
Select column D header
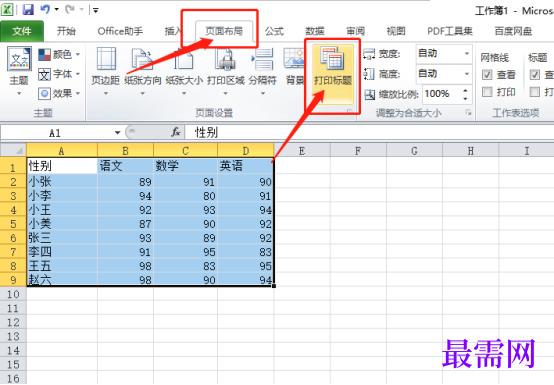pyautogui.click(x=246, y=151)
